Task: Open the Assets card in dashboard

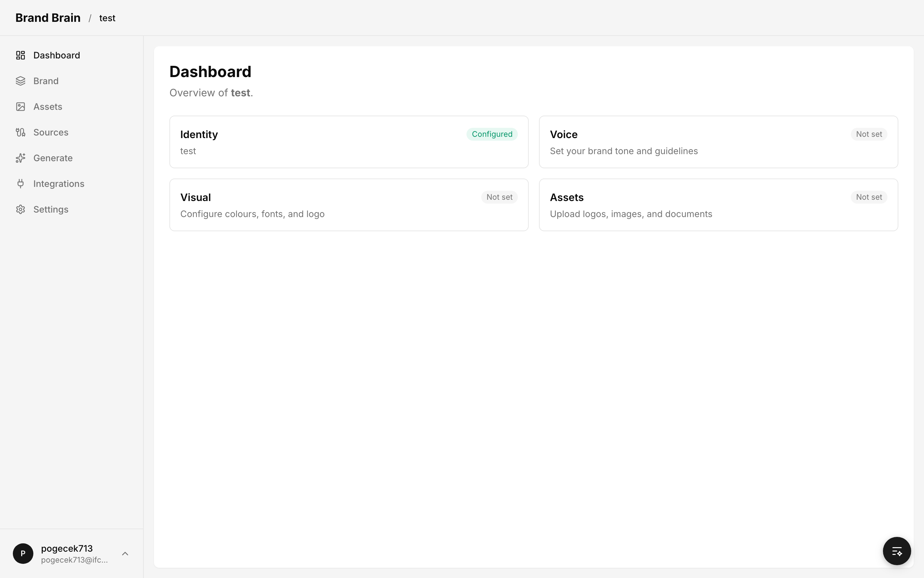Action: (718, 205)
